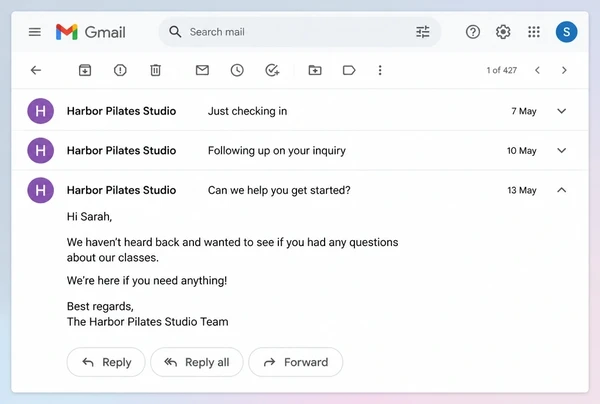
Task: Click the Reply button
Action: tap(106, 362)
